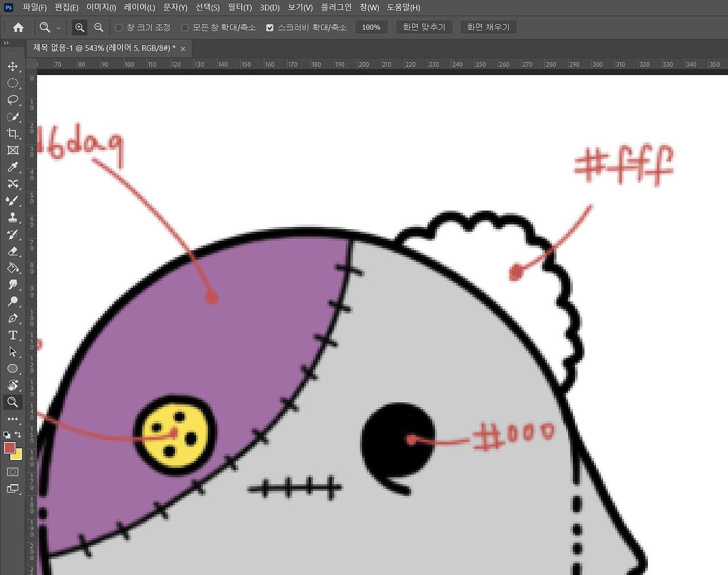The width and height of the screenshot is (728, 575).
Task: Select the Zoom tool in the toolbar
Action: [x=13, y=402]
